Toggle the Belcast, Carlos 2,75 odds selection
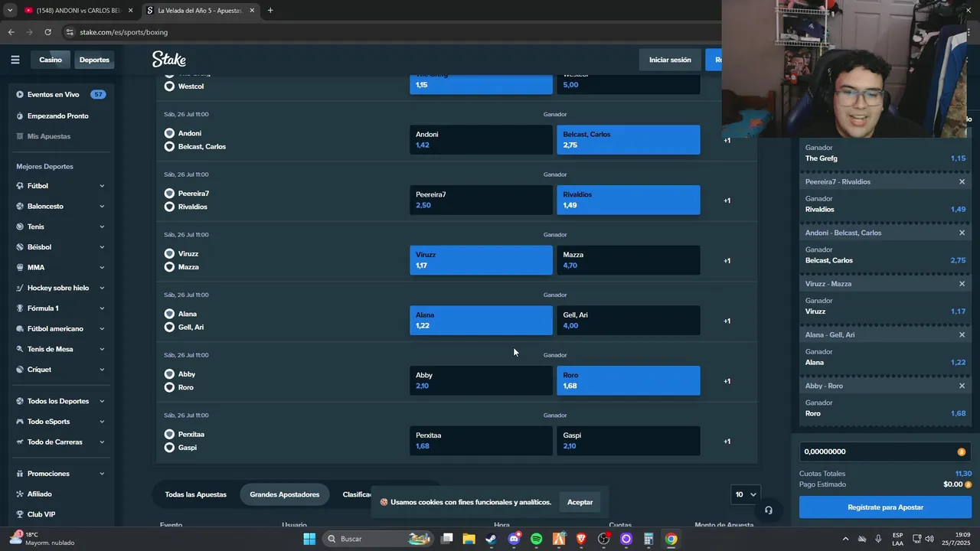This screenshot has height=551, width=980. [628, 139]
